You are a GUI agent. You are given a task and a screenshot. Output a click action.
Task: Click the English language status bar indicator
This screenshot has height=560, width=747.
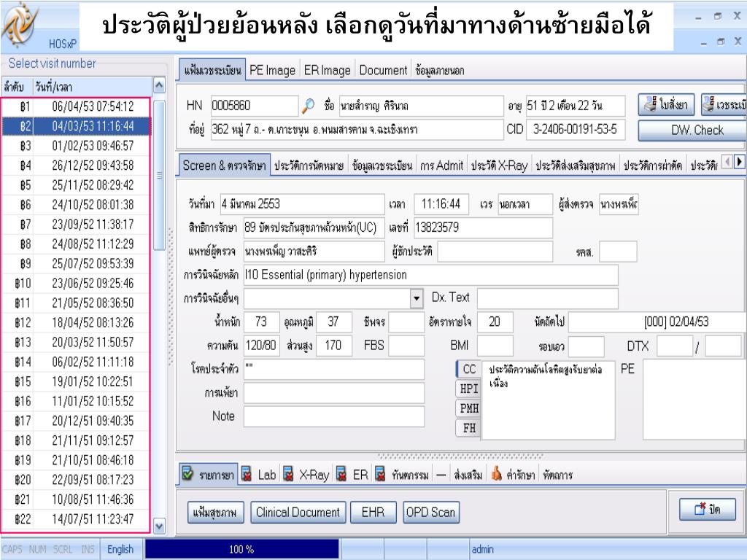point(120,550)
